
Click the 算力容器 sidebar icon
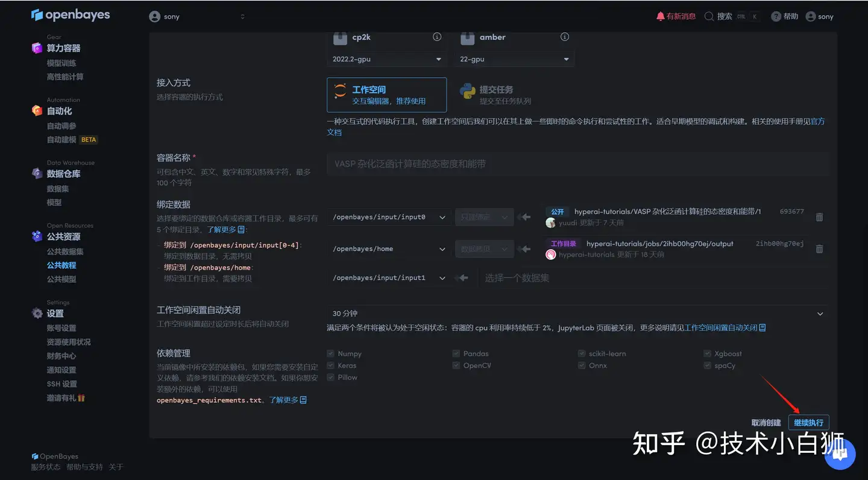[37, 48]
